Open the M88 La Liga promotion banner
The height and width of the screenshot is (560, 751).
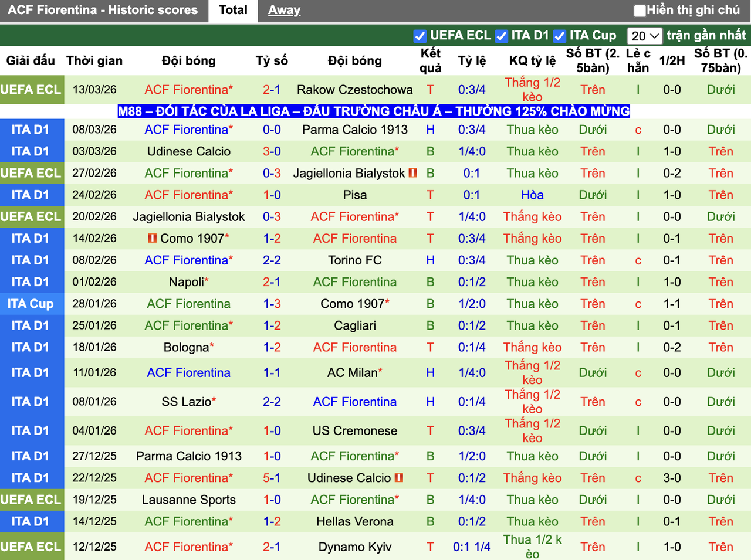[374, 111]
